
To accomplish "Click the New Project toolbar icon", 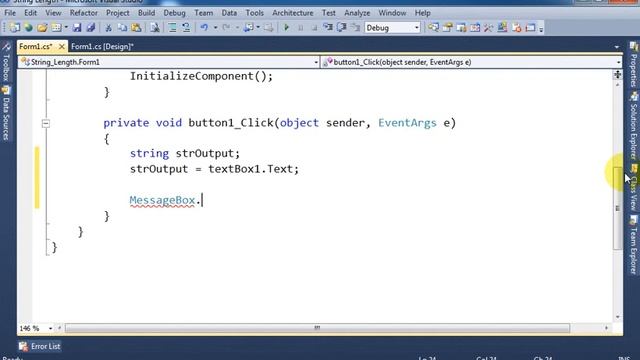I will [15, 28].
